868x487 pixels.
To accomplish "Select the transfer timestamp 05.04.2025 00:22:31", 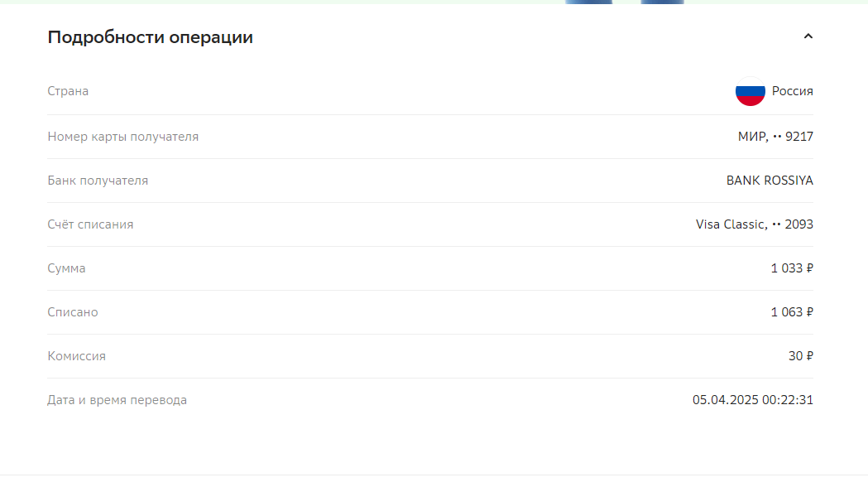I will point(753,400).
